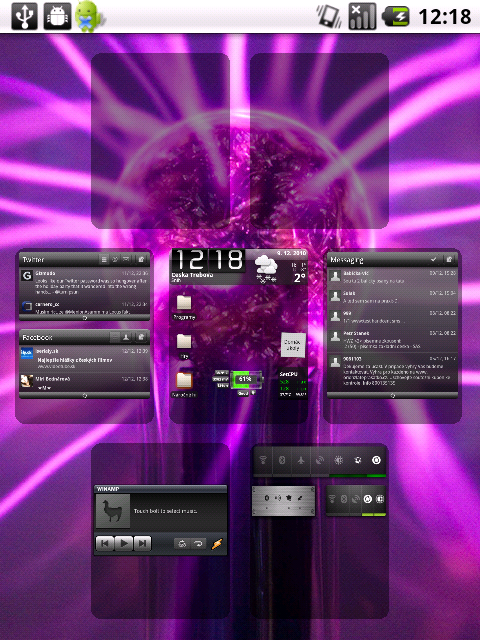Open Facebook post with photo avatar
This screenshot has height=640, width=480.
tap(84, 382)
